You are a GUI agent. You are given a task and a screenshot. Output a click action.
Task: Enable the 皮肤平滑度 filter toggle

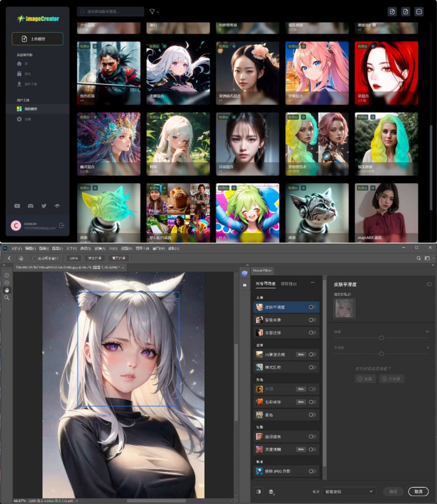tap(312, 307)
